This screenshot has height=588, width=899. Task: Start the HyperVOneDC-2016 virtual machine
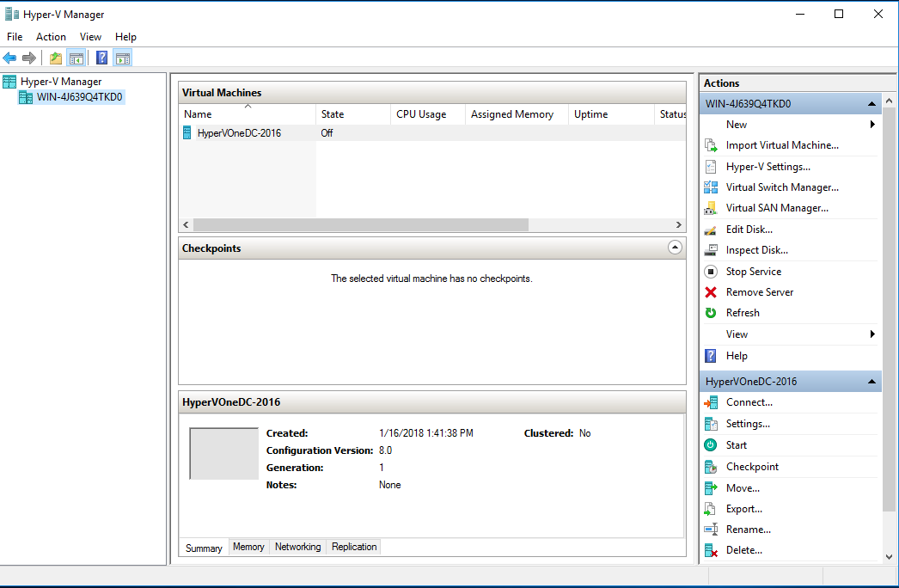[736, 444]
